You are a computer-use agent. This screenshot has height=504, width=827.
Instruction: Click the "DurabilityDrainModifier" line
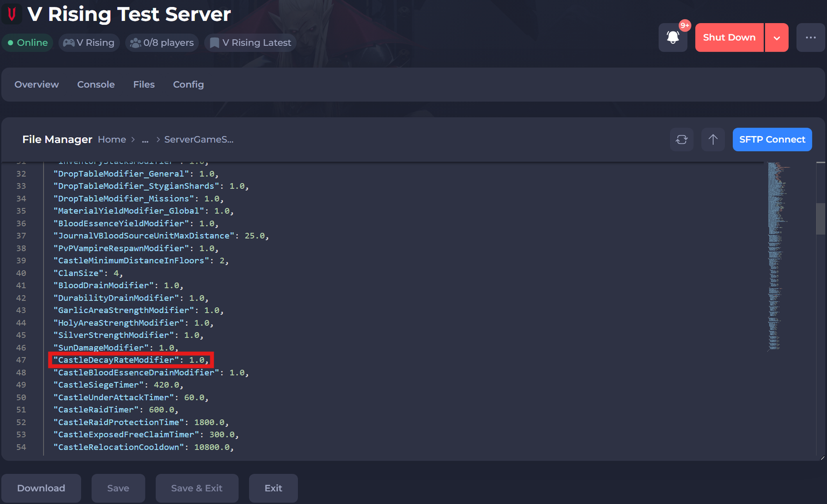[131, 298]
